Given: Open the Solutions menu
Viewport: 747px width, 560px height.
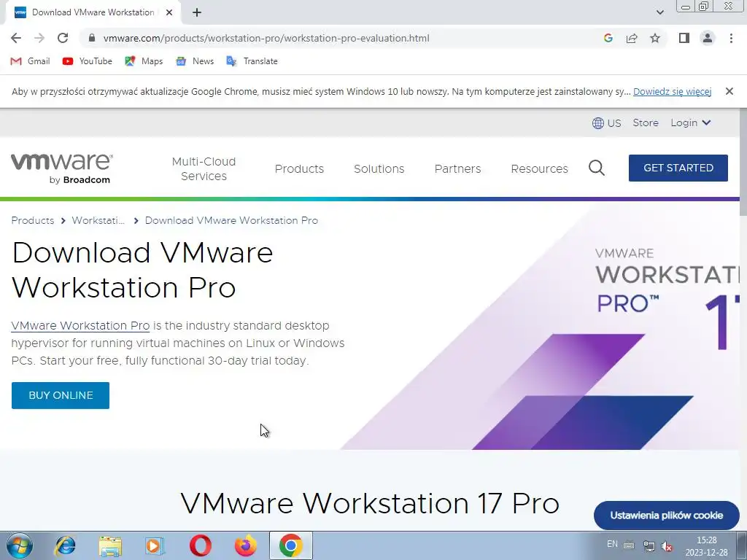Looking at the screenshot, I should click(379, 168).
